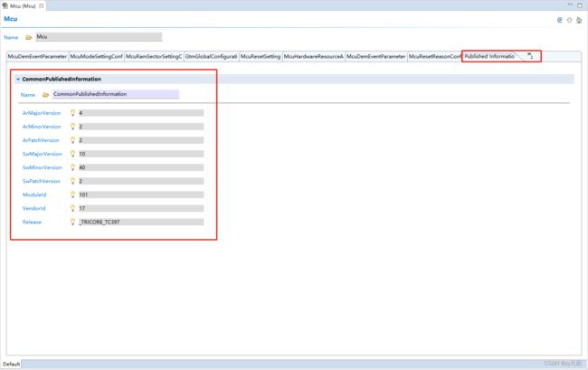Click folder icon beside CommonPublishedInformation name field

tap(45, 94)
